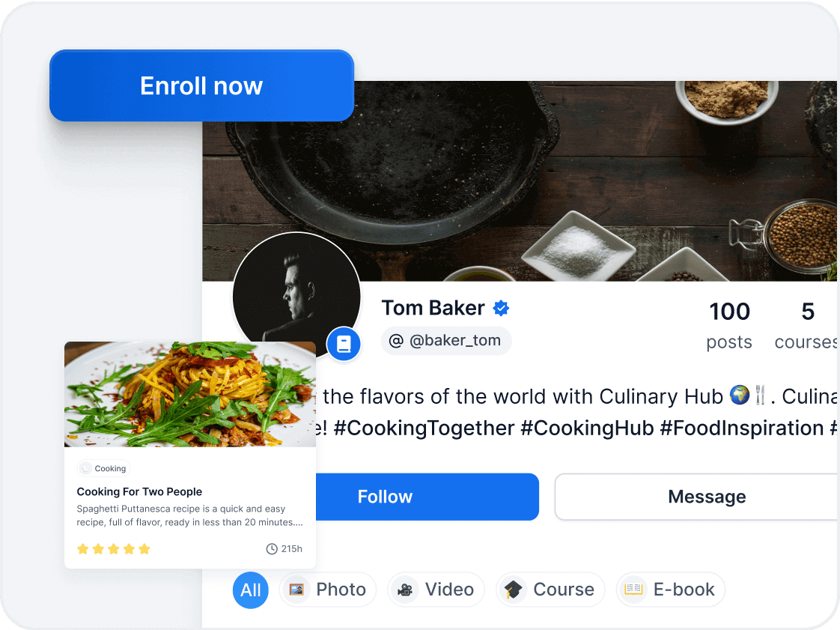
Task: Switch to the E-book filter
Action: click(x=671, y=590)
